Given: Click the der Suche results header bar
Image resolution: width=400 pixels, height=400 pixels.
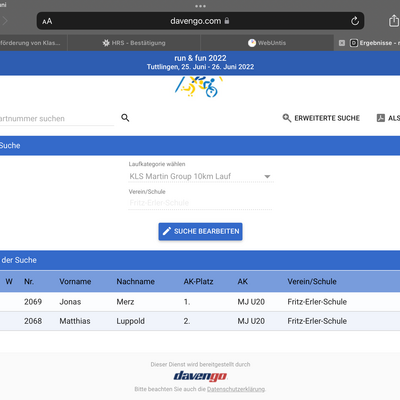Looking at the screenshot, I should [200, 260].
